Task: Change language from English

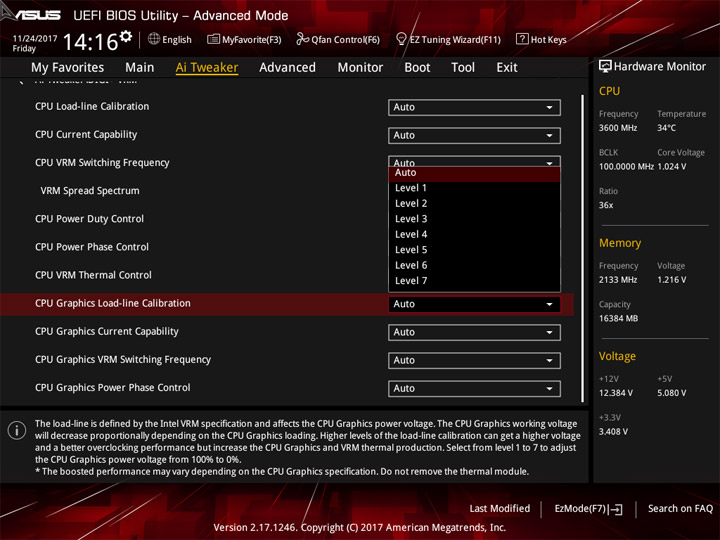Action: pos(177,39)
